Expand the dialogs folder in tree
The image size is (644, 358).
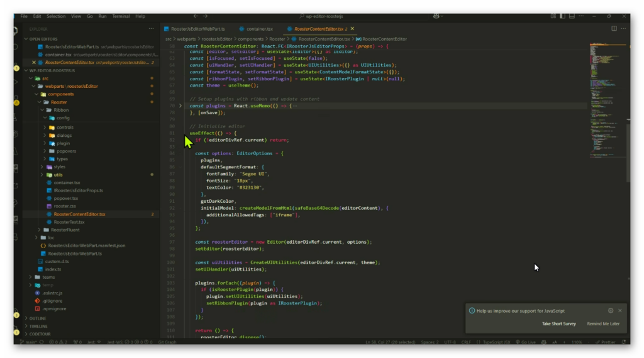coord(64,135)
